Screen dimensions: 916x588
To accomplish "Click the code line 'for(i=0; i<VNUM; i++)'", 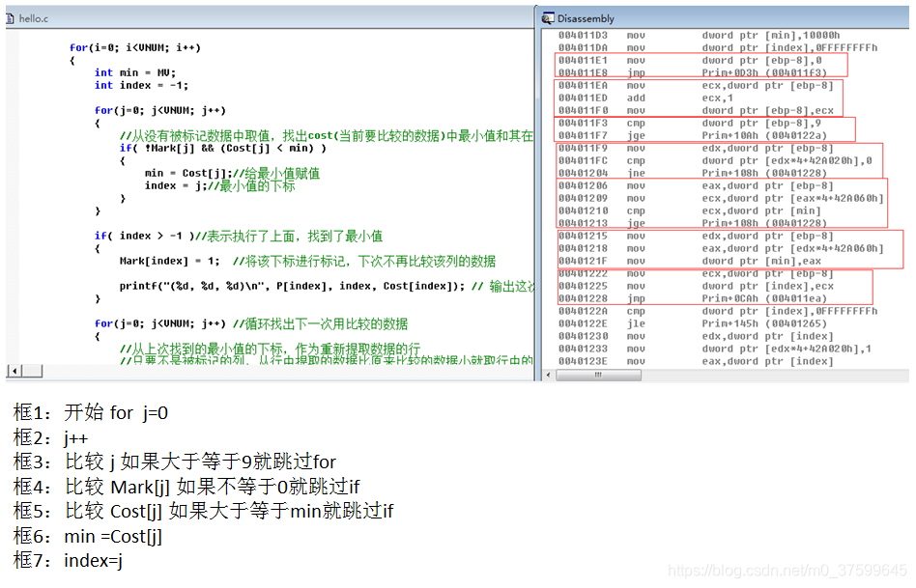I will [135, 48].
